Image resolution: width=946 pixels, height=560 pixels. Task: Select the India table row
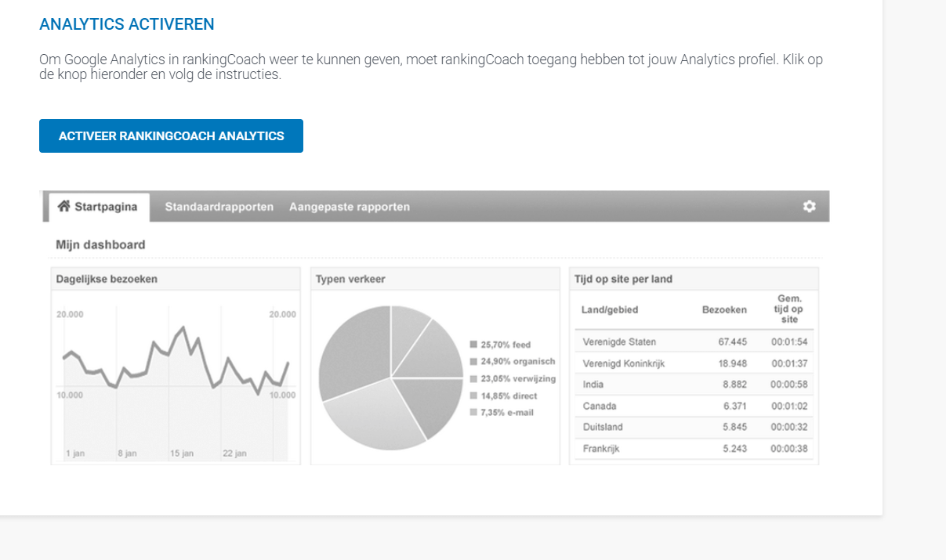point(694,385)
